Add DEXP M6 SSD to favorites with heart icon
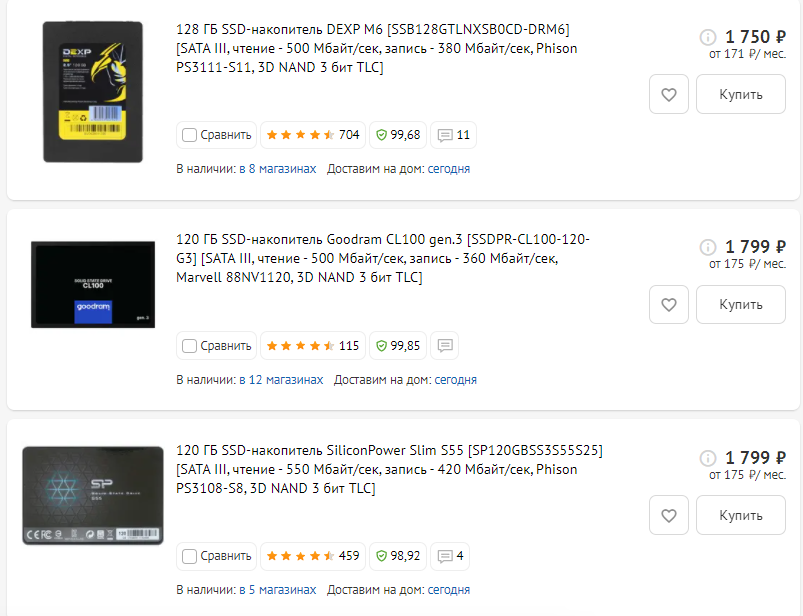 (x=668, y=94)
